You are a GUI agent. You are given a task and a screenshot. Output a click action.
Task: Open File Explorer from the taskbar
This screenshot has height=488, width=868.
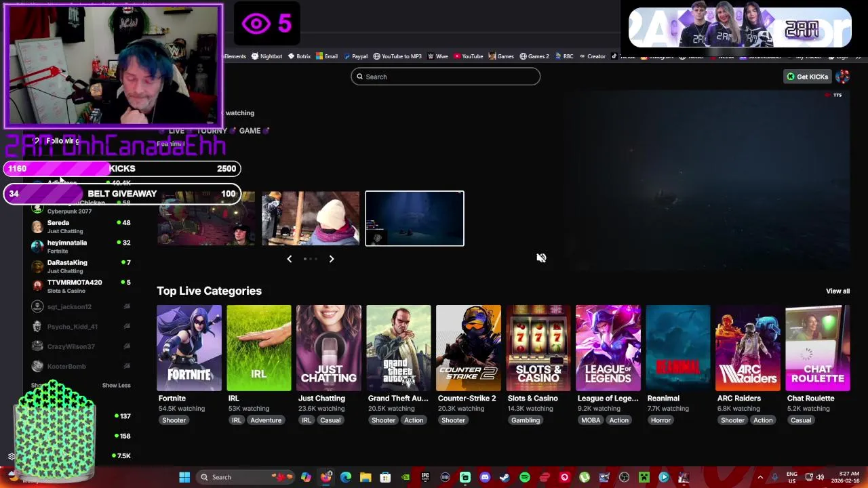click(366, 477)
